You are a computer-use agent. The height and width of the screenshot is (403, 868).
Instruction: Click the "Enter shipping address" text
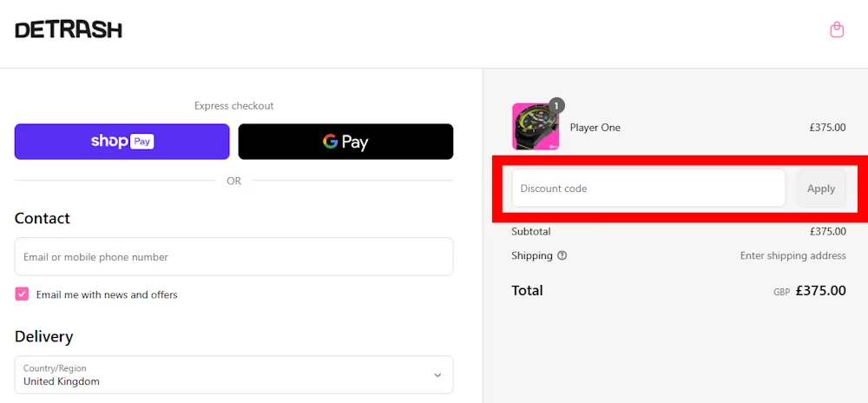[x=792, y=255]
